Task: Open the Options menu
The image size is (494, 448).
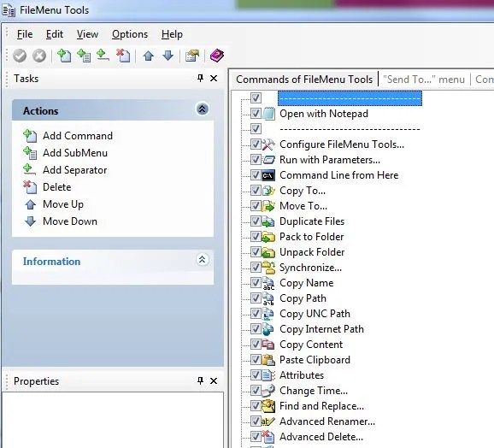Action: 130,34
